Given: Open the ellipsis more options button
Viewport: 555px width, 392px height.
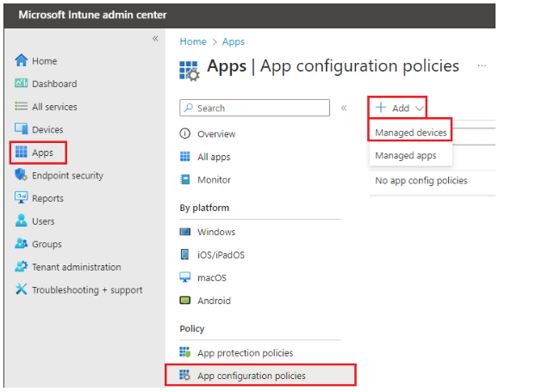Looking at the screenshot, I should [482, 65].
